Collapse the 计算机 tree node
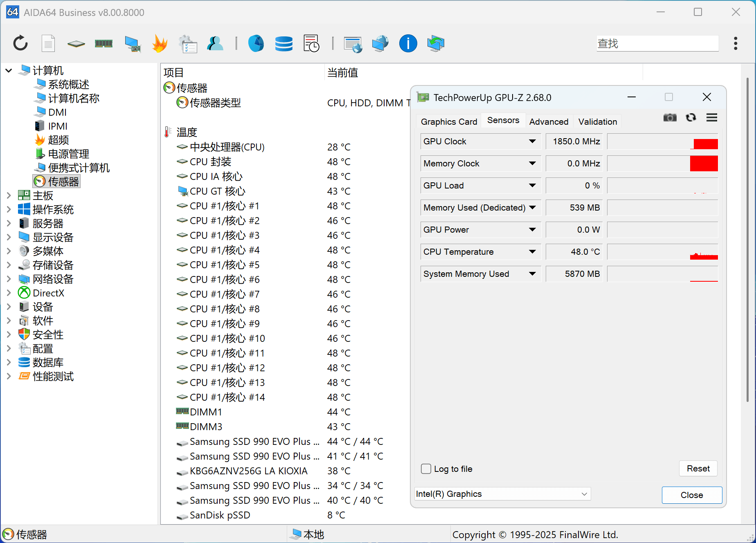Image resolution: width=756 pixels, height=543 pixels. tap(9, 71)
